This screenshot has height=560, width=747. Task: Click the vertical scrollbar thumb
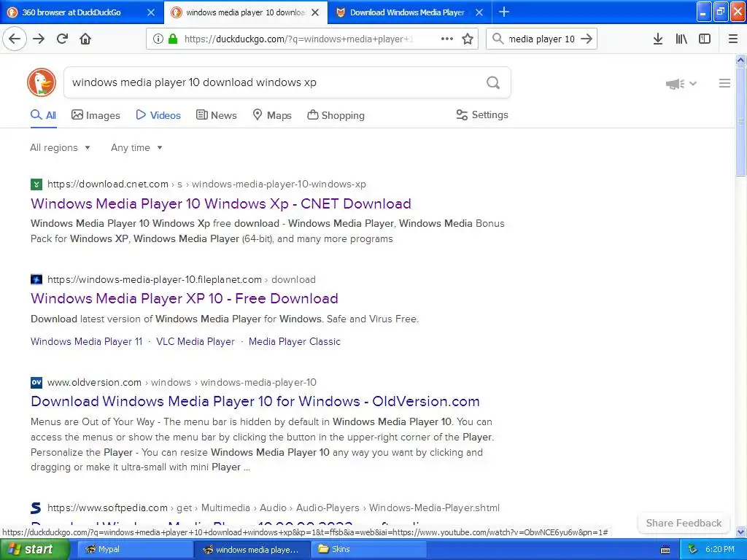coord(740,122)
